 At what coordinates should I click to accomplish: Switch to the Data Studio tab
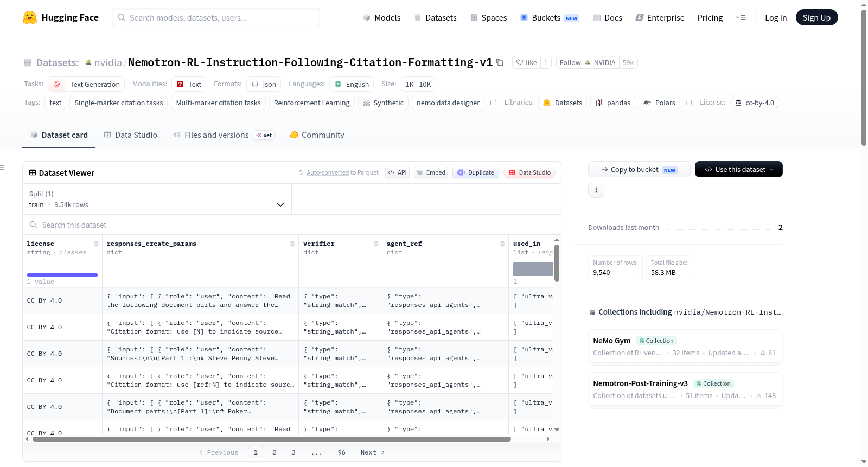point(131,135)
